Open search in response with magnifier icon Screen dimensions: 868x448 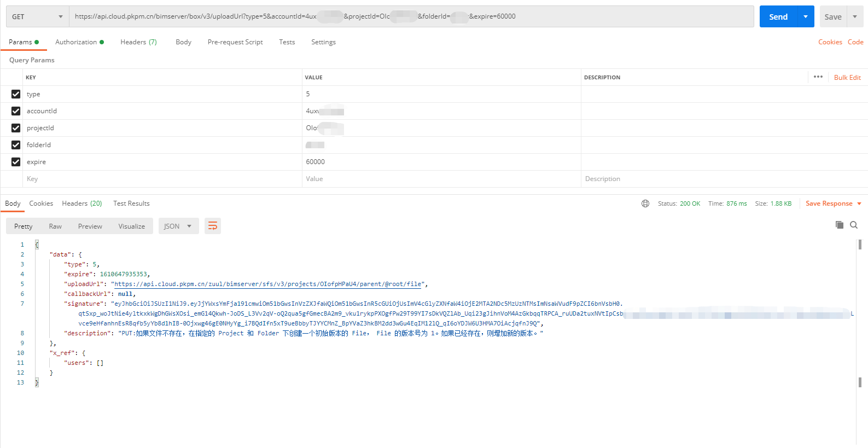pyautogui.click(x=853, y=225)
